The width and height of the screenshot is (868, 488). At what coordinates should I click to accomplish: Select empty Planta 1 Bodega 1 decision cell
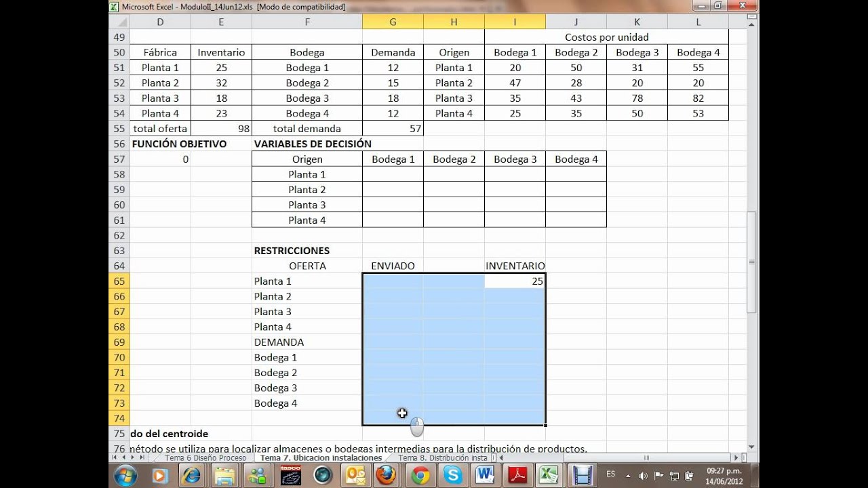[393, 174]
